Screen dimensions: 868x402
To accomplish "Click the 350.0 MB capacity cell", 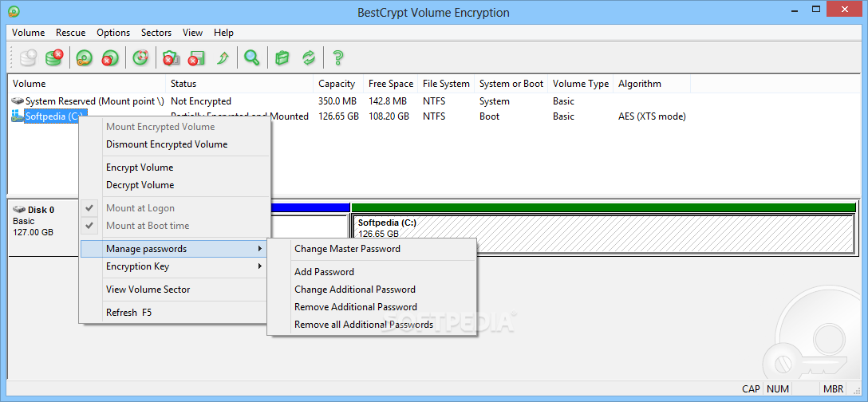I will coord(337,101).
